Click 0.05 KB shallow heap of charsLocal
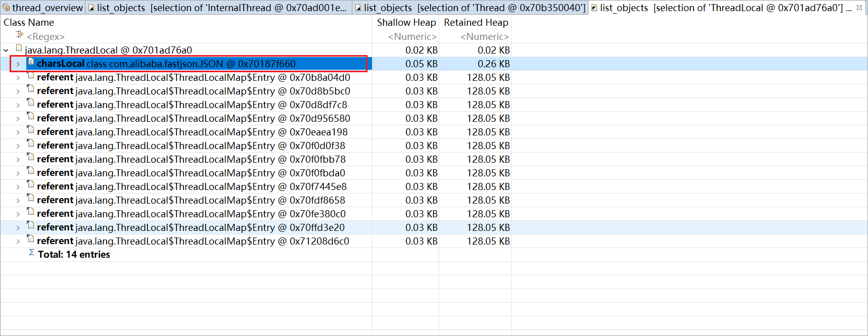This screenshot has height=336, width=868. (x=421, y=64)
